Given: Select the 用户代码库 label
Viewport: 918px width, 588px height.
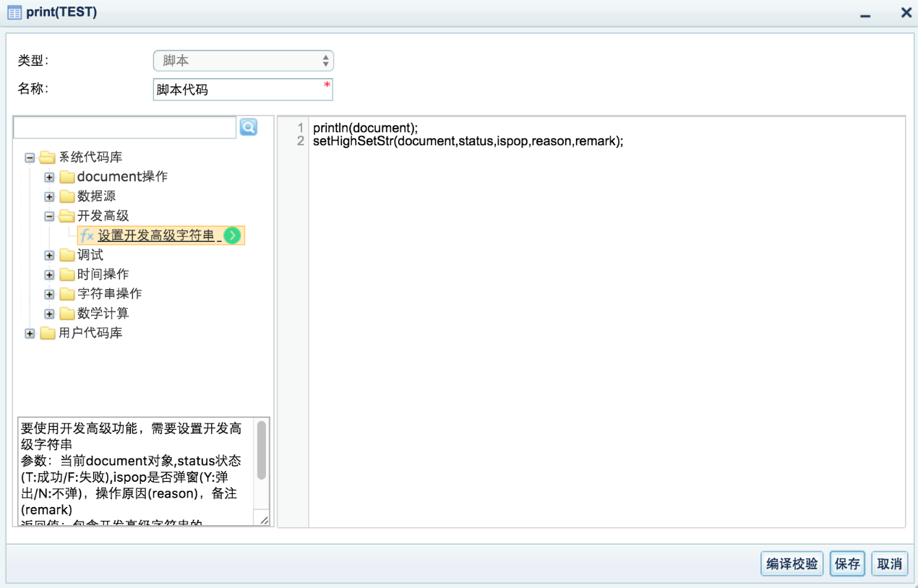Looking at the screenshot, I should click(90, 333).
